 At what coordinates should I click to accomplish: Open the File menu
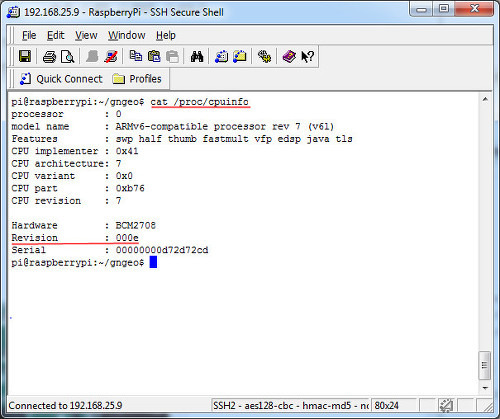click(x=29, y=35)
